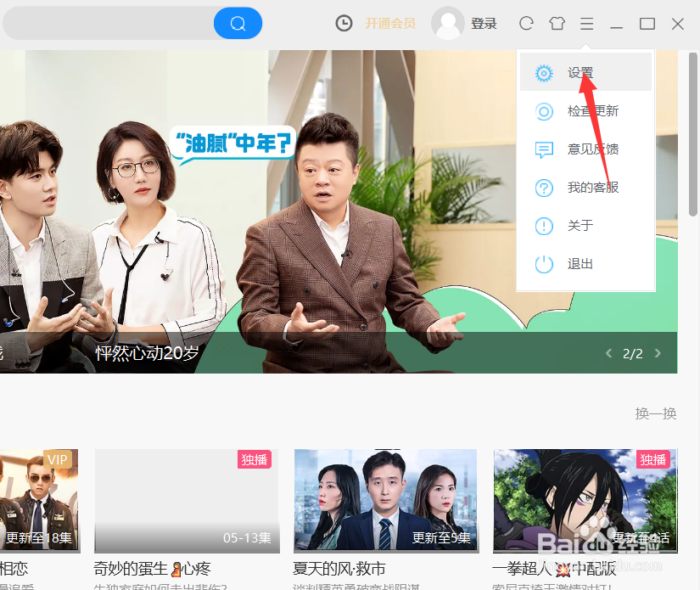This screenshot has height=590, width=700.
Task: Select 我的客服 menu entry
Action: coord(585,188)
